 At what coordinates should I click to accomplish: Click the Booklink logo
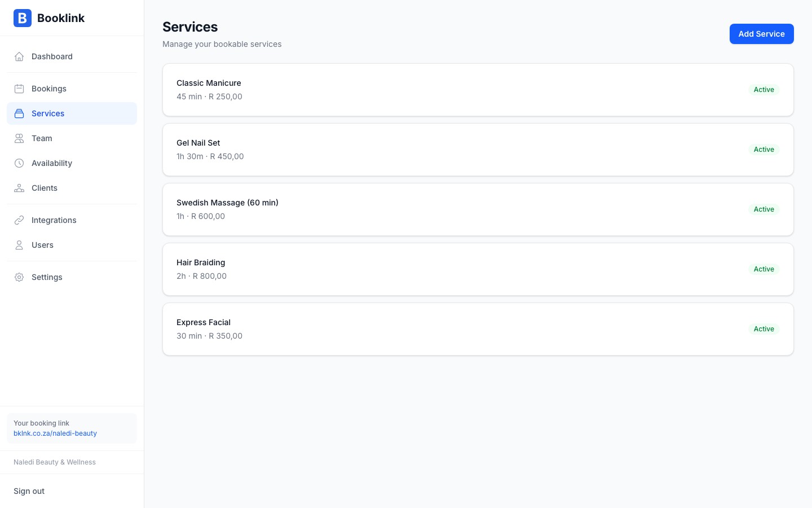[49, 18]
